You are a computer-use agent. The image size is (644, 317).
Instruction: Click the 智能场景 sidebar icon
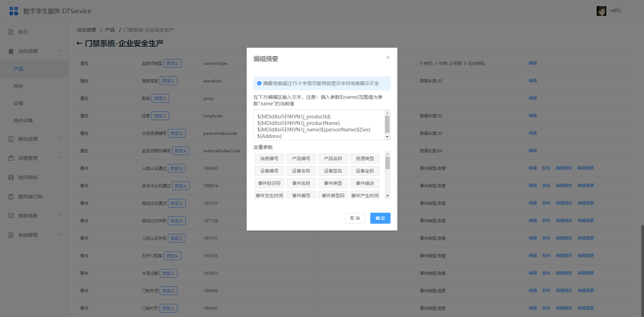[11, 216]
